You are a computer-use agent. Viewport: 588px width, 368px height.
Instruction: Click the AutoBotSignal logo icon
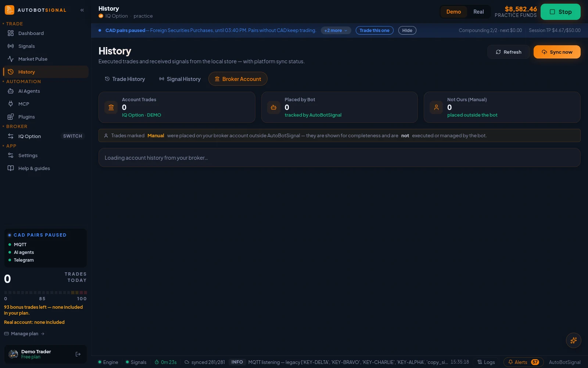point(10,10)
